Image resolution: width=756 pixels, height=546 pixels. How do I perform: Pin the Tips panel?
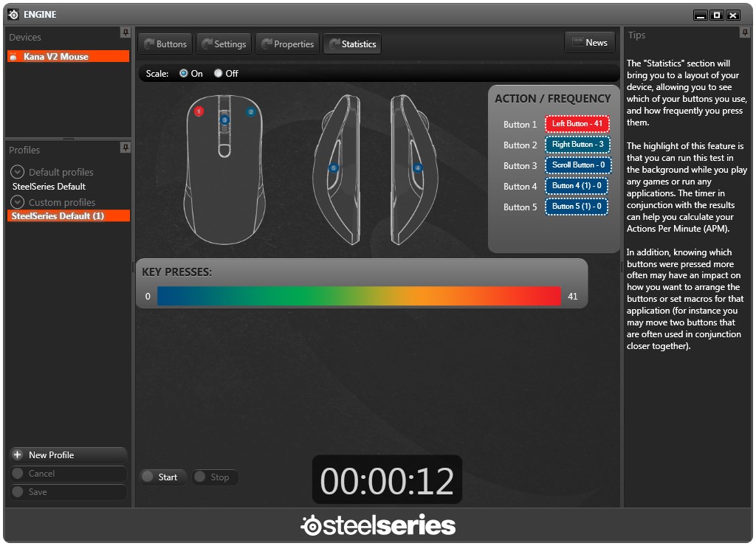(x=745, y=32)
